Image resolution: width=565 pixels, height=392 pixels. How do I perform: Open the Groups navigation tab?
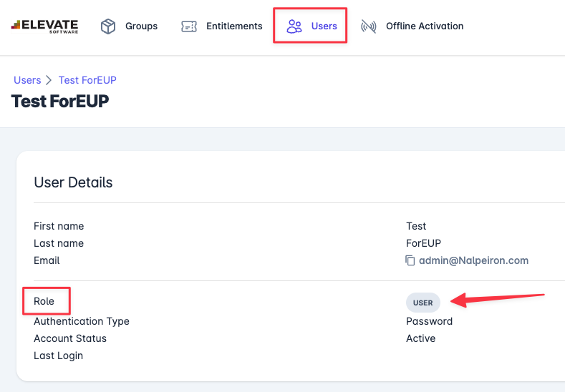pos(141,26)
